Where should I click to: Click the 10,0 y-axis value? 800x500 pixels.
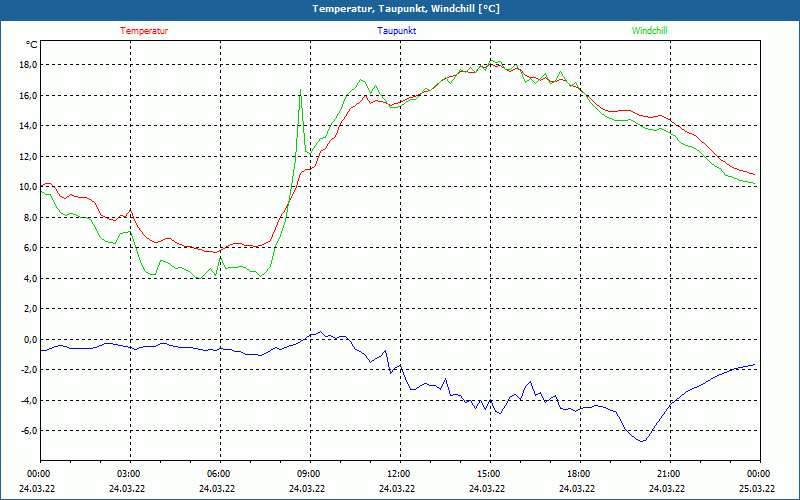click(28, 187)
